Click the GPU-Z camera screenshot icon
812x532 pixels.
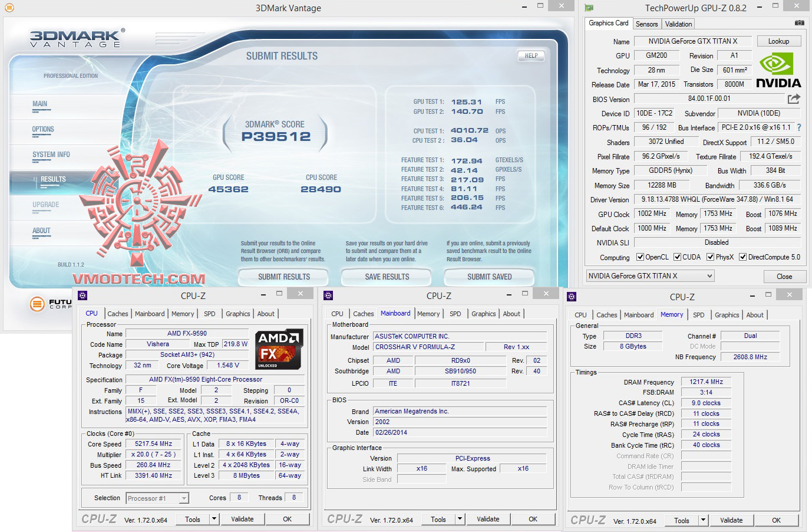click(x=798, y=23)
